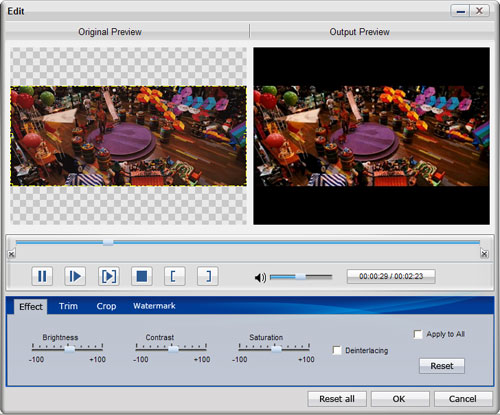
Task: Adjust the volume slider
Action: (301, 277)
